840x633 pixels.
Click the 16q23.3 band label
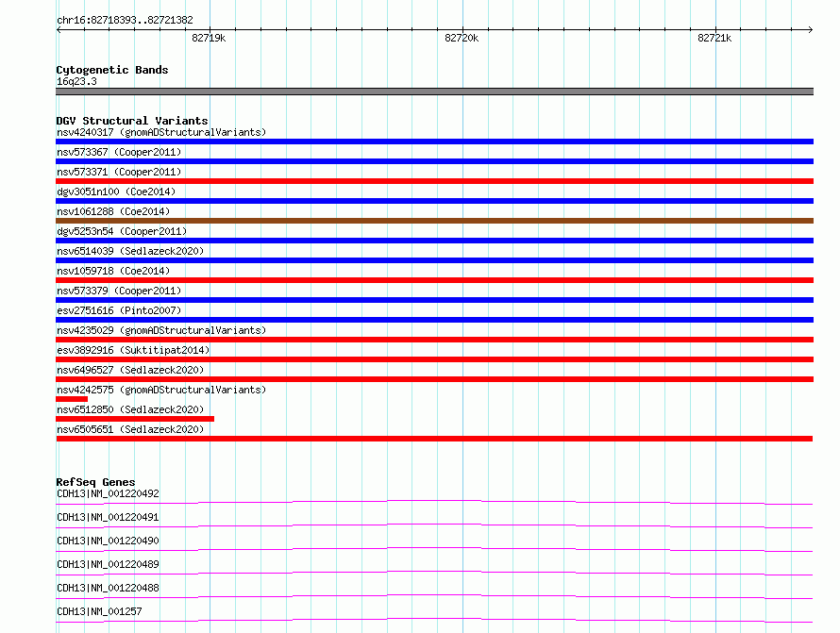pos(76,81)
